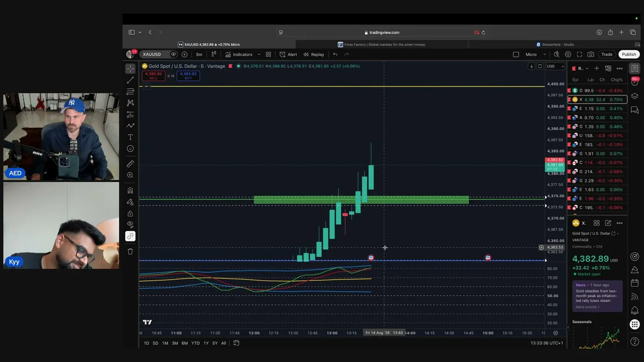644x362 pixels.
Task: Click the Trade button
Action: (607, 54)
